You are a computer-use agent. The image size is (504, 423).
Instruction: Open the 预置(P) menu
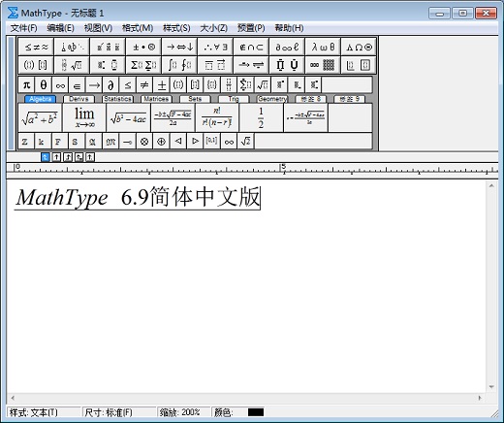point(251,28)
